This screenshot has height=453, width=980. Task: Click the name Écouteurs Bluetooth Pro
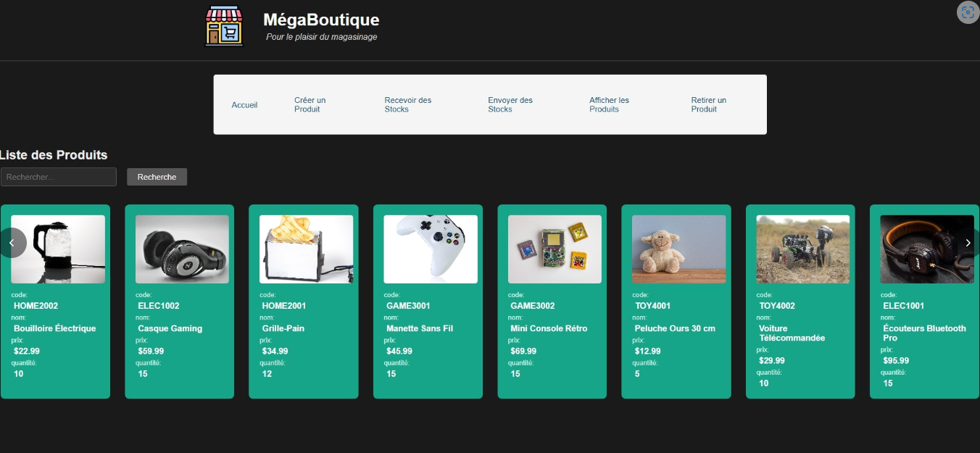(925, 333)
